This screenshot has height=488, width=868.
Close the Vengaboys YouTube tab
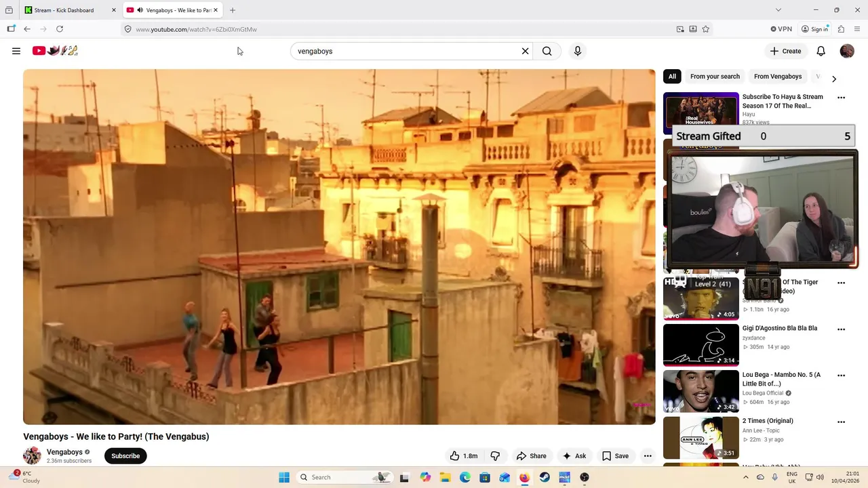coord(216,10)
